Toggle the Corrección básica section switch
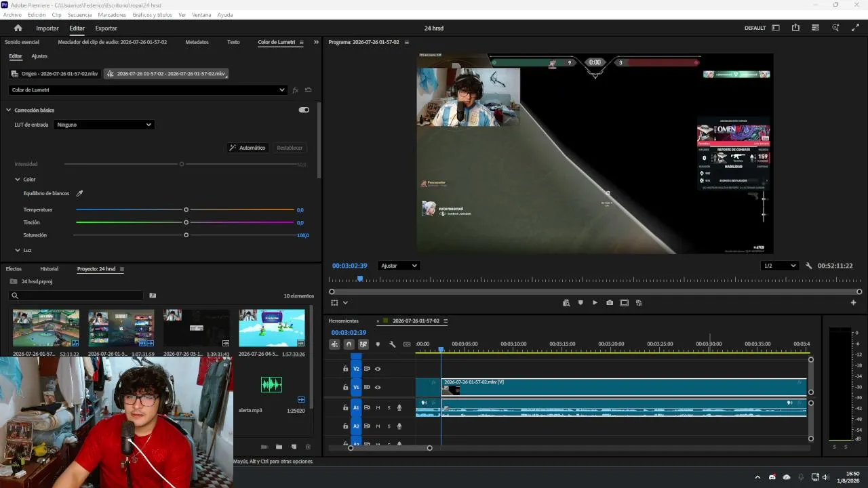 [x=304, y=110]
